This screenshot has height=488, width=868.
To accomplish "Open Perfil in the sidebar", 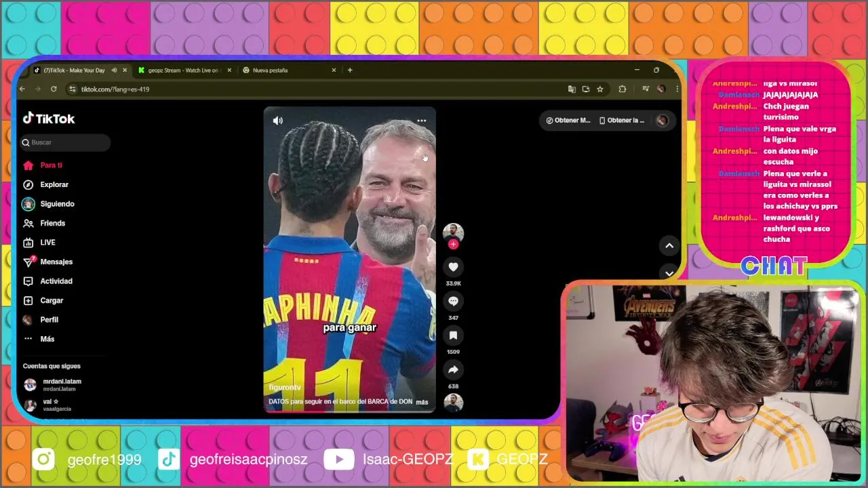I will click(x=49, y=320).
